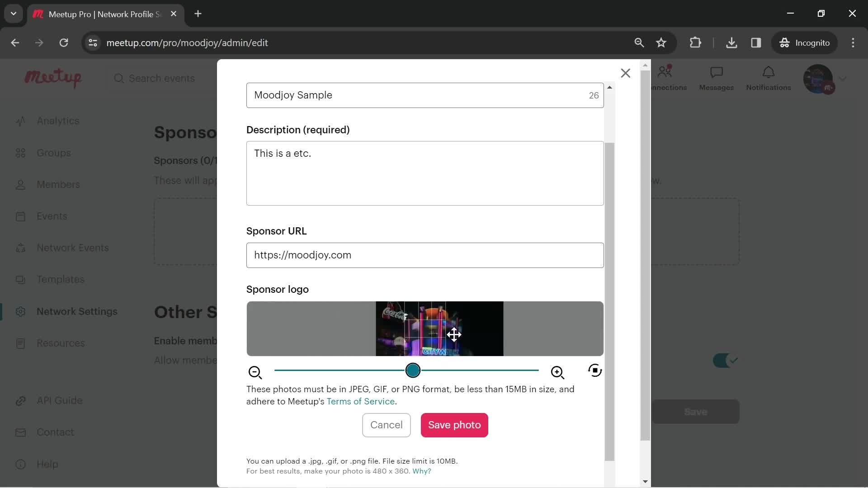Image resolution: width=868 pixels, height=488 pixels.
Task: Click the zoom out magnifier icon
Action: pyautogui.click(x=255, y=372)
